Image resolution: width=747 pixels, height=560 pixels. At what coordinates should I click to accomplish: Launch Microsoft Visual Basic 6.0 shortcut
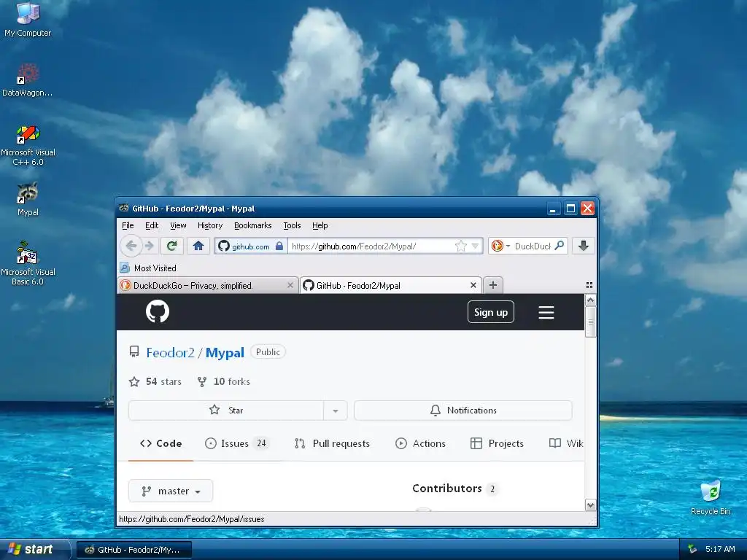28,263
